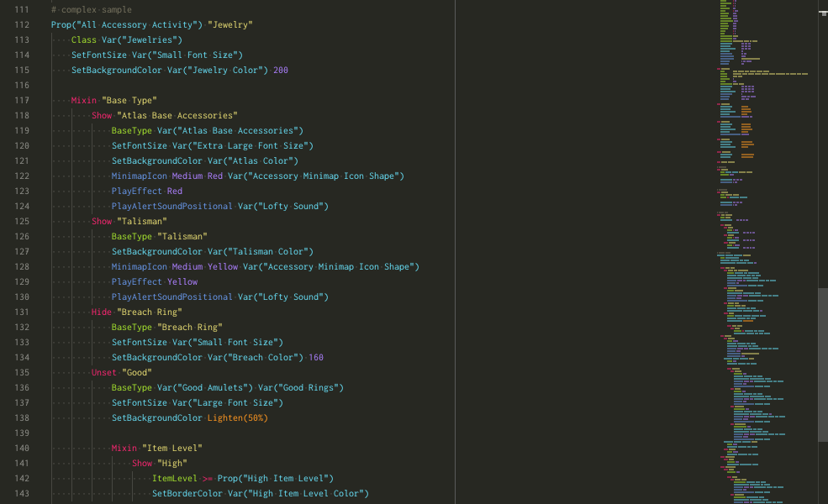Click the Hide keyword on line 131

(x=102, y=312)
